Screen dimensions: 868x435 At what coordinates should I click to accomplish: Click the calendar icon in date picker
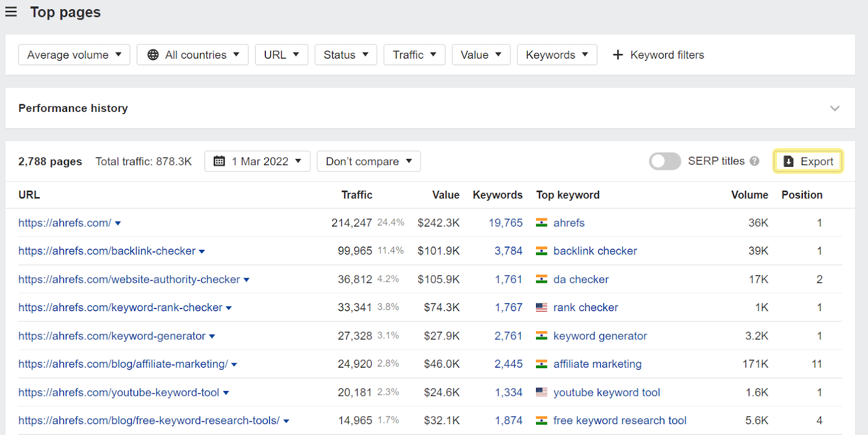tap(219, 161)
